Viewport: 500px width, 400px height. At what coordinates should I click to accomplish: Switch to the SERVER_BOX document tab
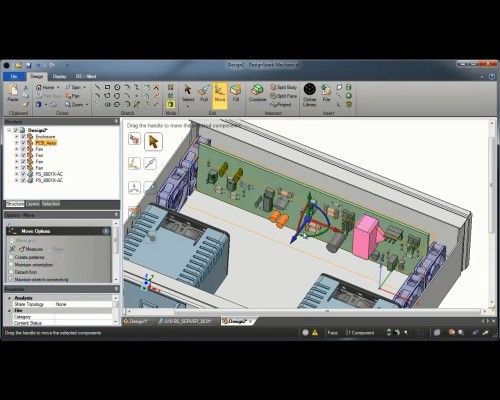click(185, 321)
